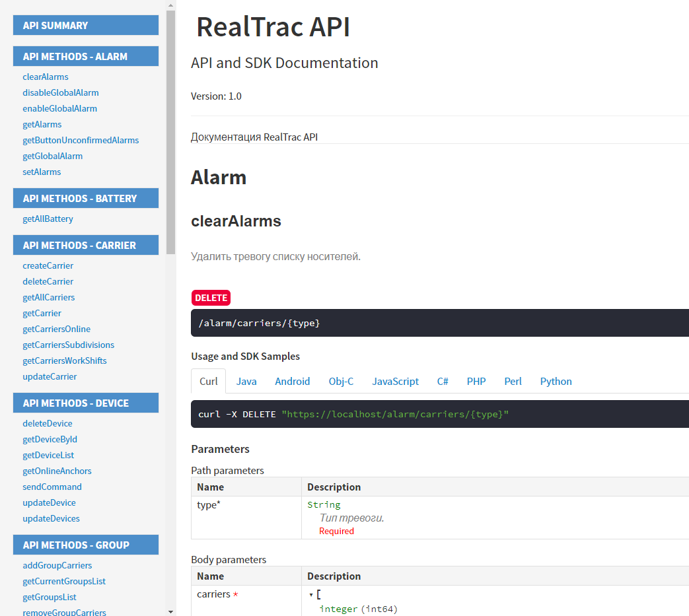Viewport: 689px width, 616px height.
Task: Go to getCarriersSubdivisions method
Action: (69, 345)
